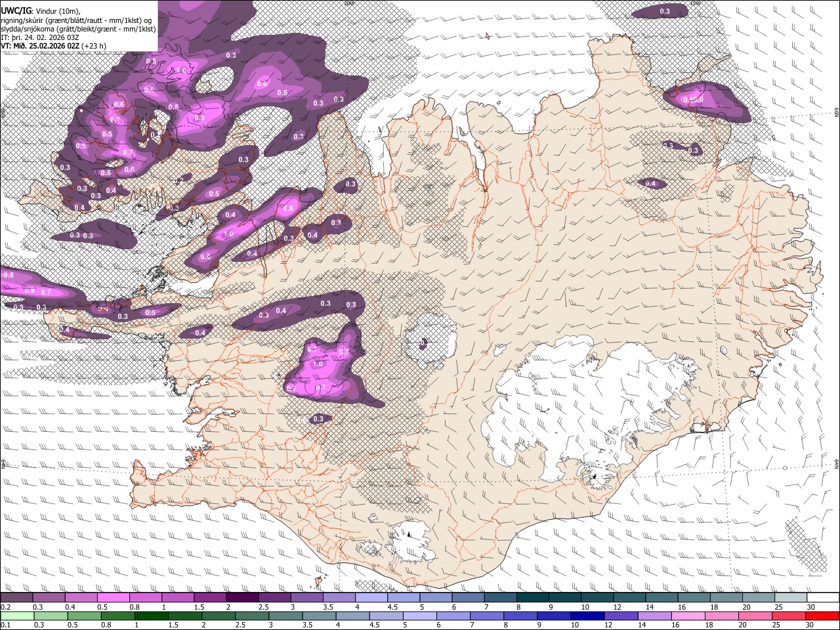Pick the dark mauve 0.2 swatch in upper legend
Image resolution: width=840 pixels, height=630 pixels.
click(x=16, y=598)
